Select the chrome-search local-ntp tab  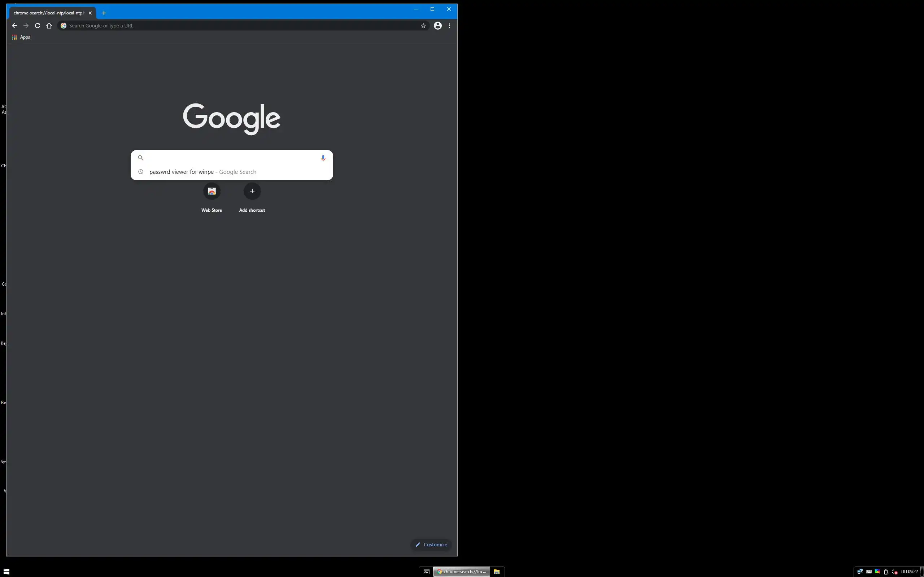click(x=49, y=13)
